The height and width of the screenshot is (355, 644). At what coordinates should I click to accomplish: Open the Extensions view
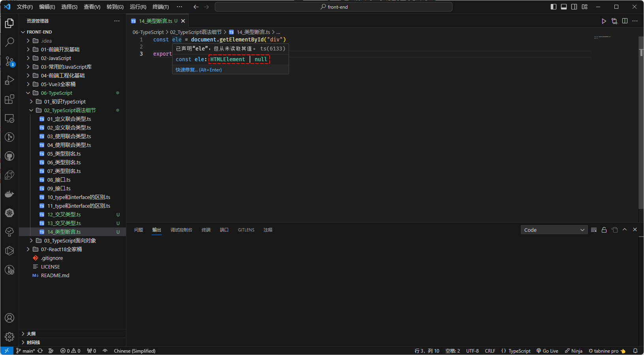point(9,99)
